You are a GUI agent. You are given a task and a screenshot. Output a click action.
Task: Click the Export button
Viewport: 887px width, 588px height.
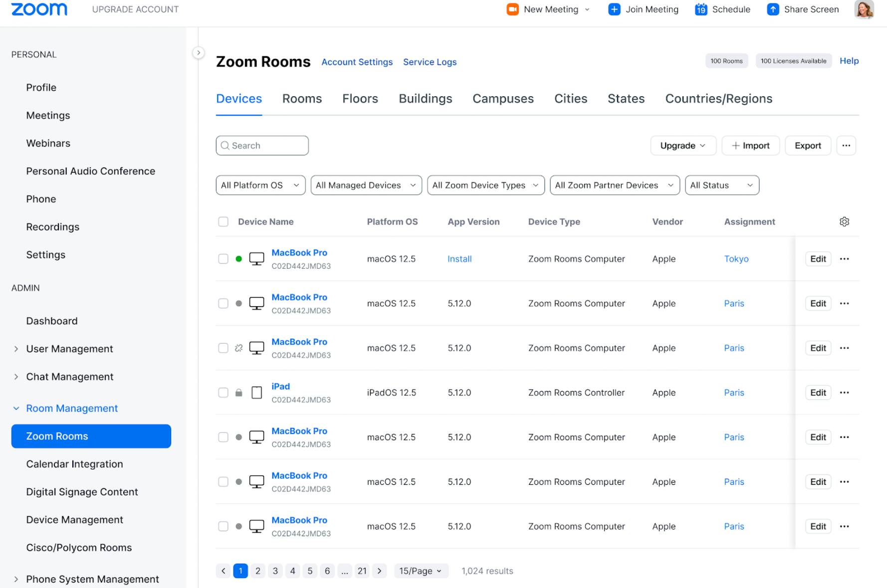click(x=808, y=146)
